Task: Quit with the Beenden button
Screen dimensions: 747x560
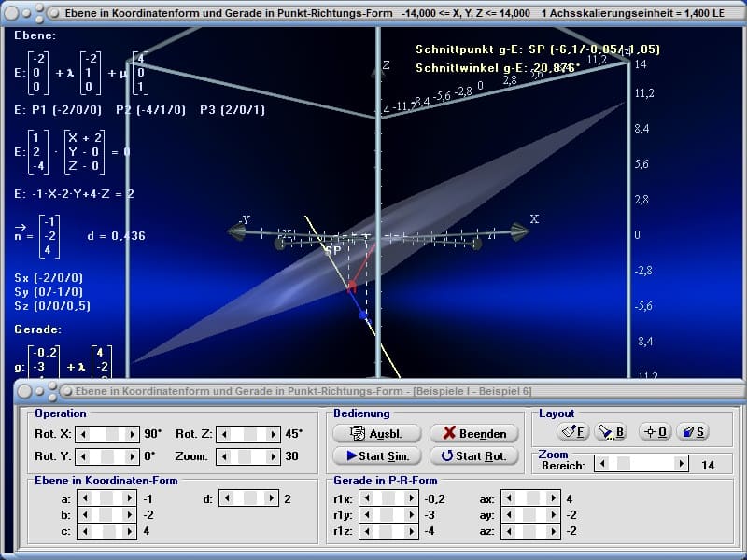Action: click(x=474, y=433)
